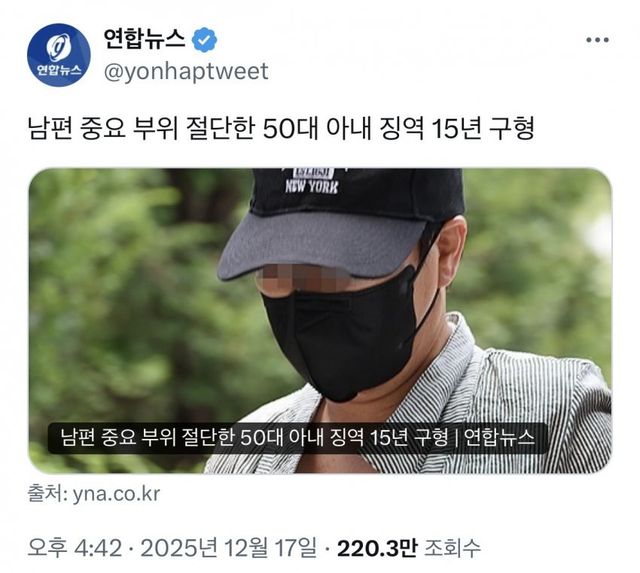Click the dark caption overlay on the photo
The width and height of the screenshot is (640, 573).
tap(298, 438)
